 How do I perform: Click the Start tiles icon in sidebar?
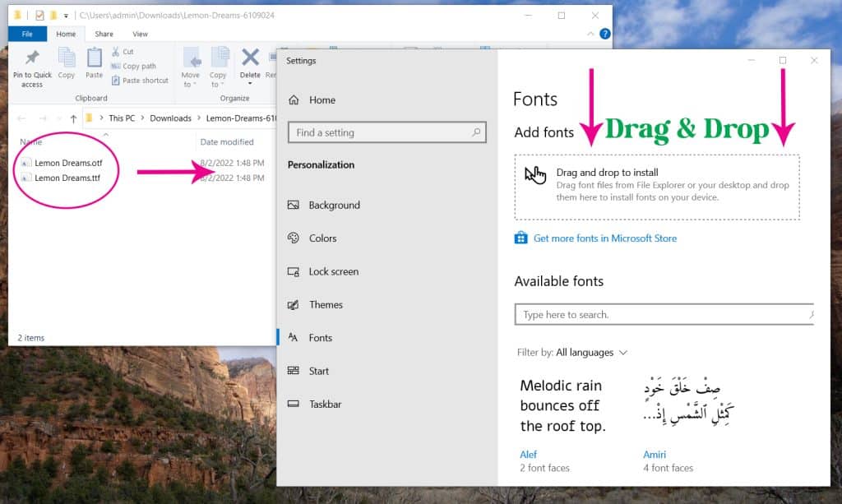(x=294, y=370)
